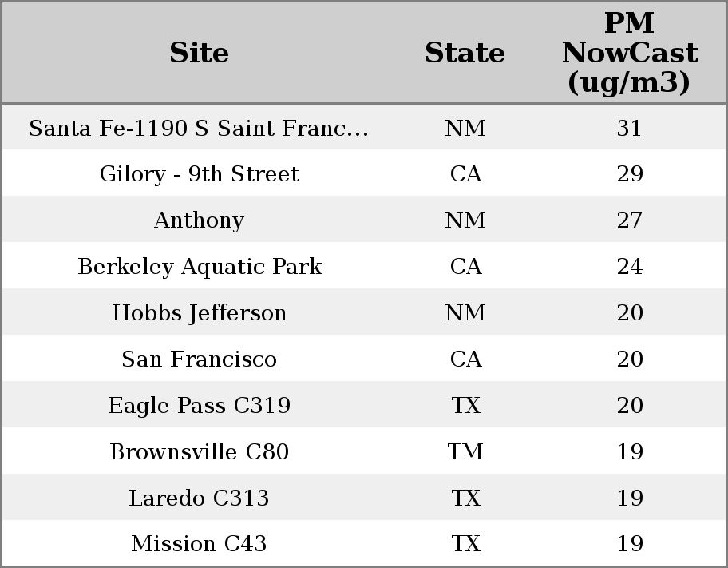728x568 pixels.
Task: Click the PM value 27 for Anthony
Action: coord(629,220)
